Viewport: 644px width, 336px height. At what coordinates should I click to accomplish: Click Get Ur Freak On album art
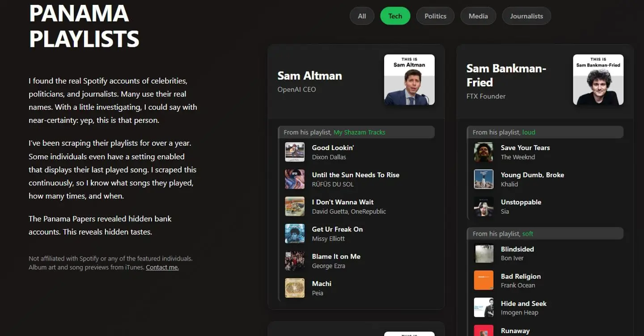pyautogui.click(x=295, y=234)
